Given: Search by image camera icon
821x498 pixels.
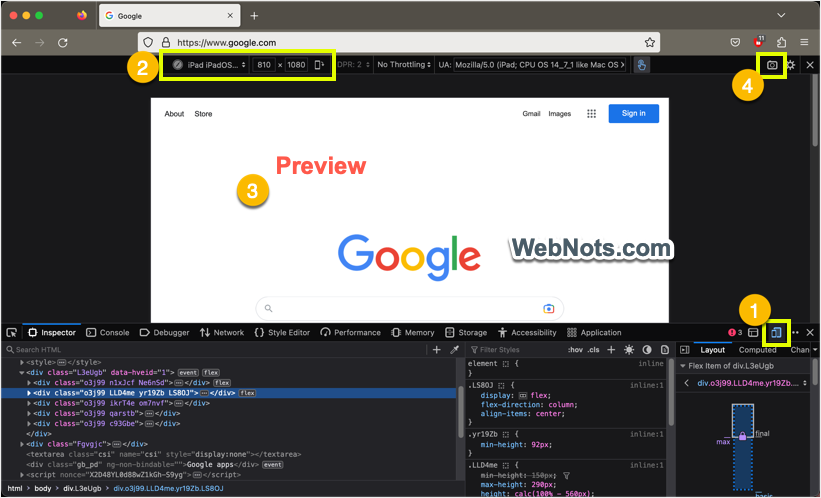Looking at the screenshot, I should [548, 309].
